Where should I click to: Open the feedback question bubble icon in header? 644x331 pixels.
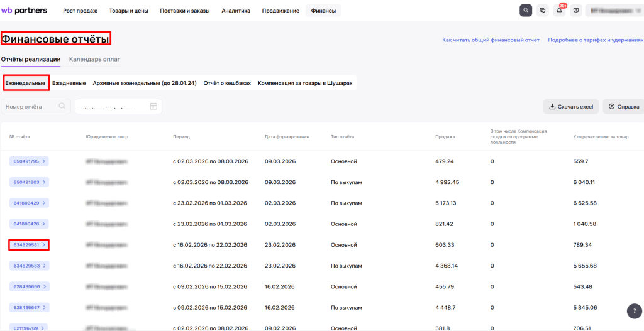click(576, 11)
